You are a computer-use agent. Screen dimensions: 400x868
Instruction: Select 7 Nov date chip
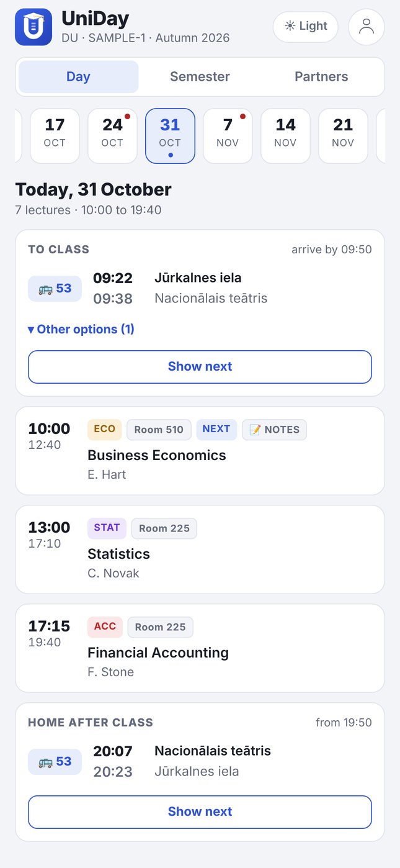click(228, 136)
